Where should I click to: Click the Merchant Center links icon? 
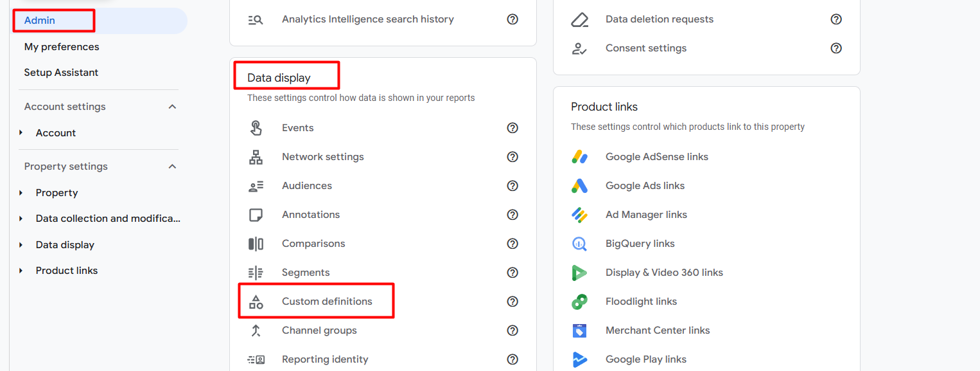[580, 330]
